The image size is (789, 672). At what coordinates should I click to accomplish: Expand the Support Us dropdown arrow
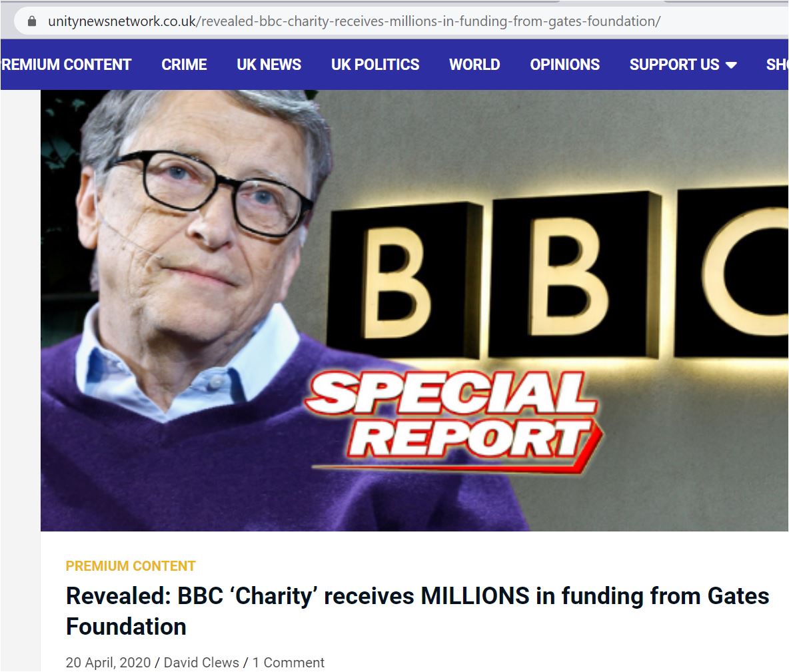click(x=732, y=65)
